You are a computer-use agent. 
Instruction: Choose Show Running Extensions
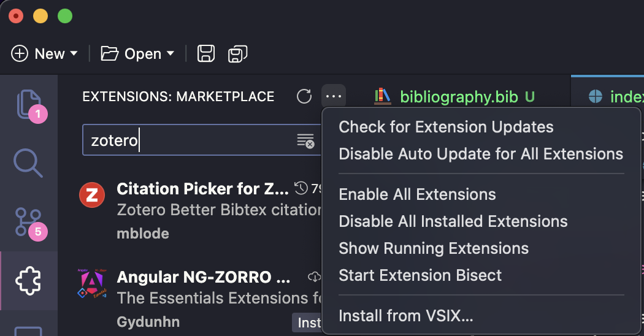click(434, 248)
